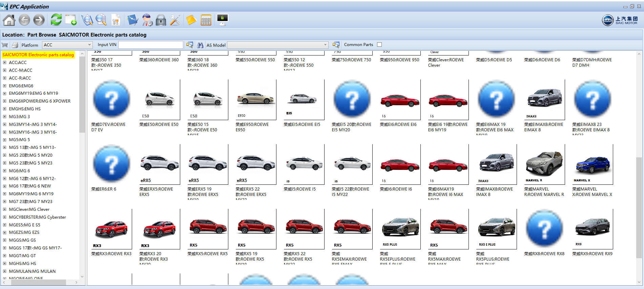Viewport: 644px width, 289px height.
Task: Open the wrench and screwdriver tools icon
Action: point(175,20)
